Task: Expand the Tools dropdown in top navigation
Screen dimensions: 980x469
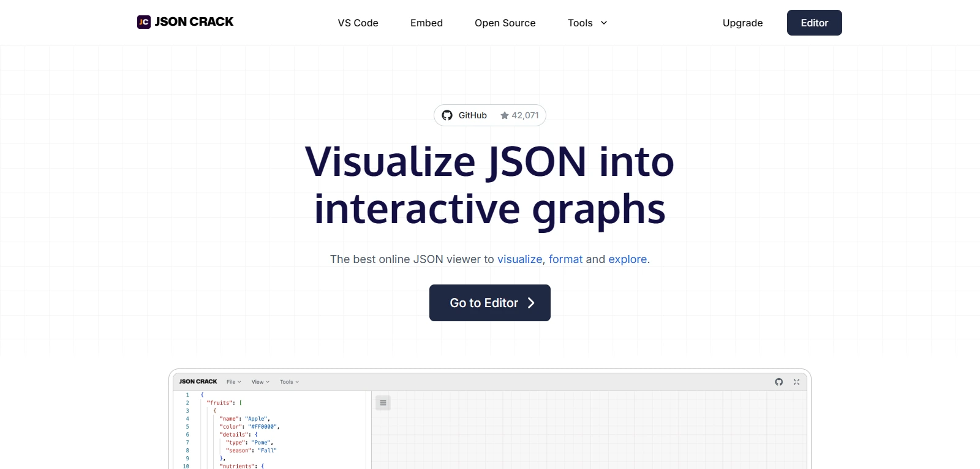Action: (x=587, y=23)
